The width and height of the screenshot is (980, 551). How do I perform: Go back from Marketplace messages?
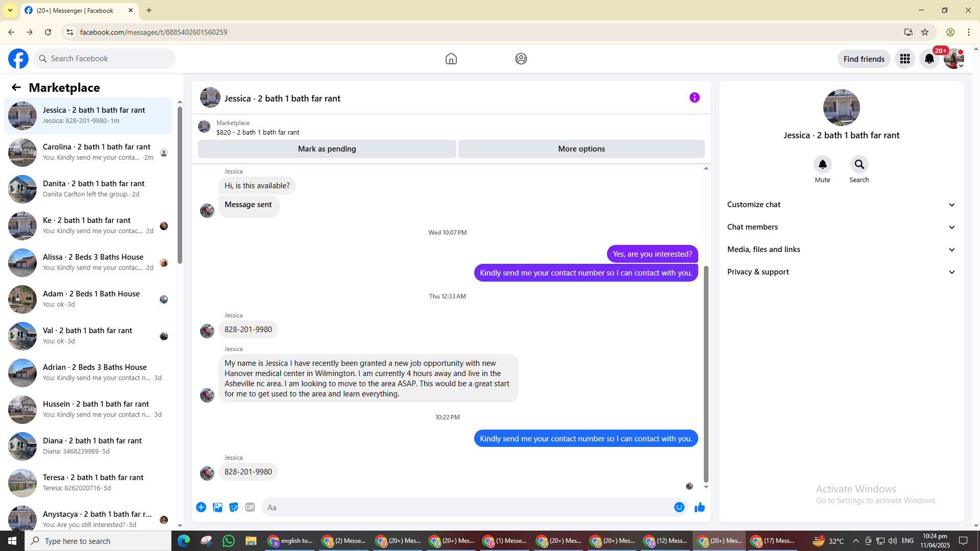coord(16,87)
